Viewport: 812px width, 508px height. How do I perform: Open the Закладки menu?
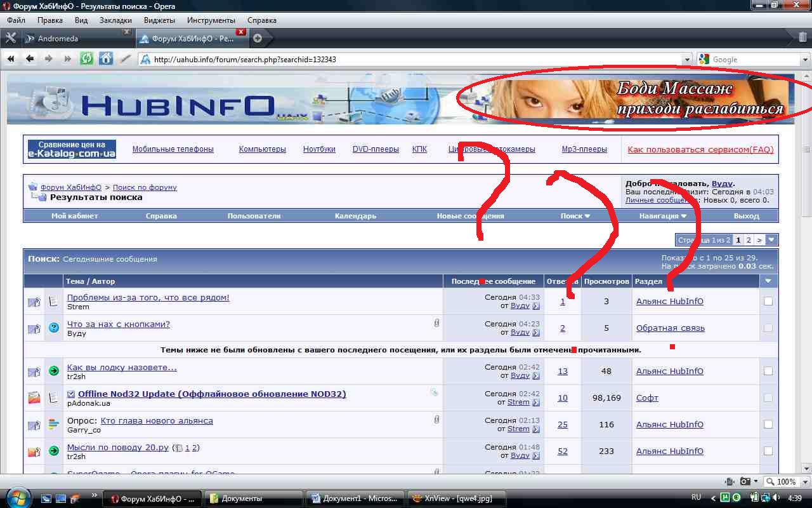(115, 20)
